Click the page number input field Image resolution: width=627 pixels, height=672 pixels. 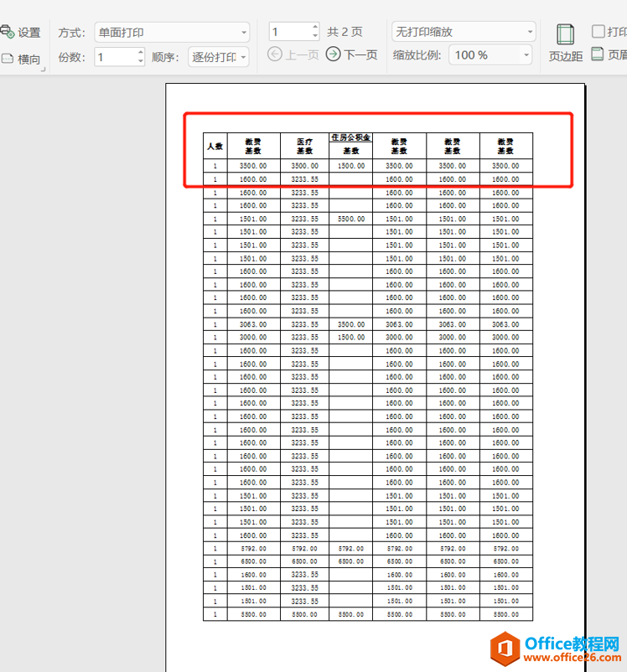coord(290,32)
